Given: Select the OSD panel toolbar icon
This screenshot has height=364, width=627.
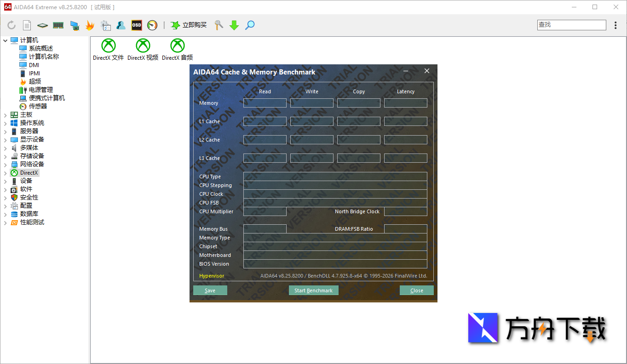Looking at the screenshot, I should click(136, 25).
